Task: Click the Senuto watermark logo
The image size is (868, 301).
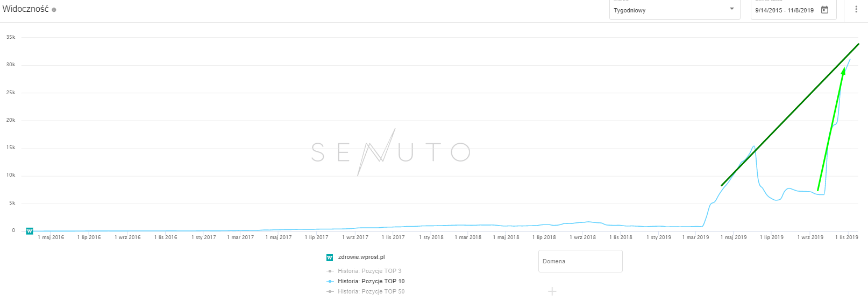Action: pos(390,152)
